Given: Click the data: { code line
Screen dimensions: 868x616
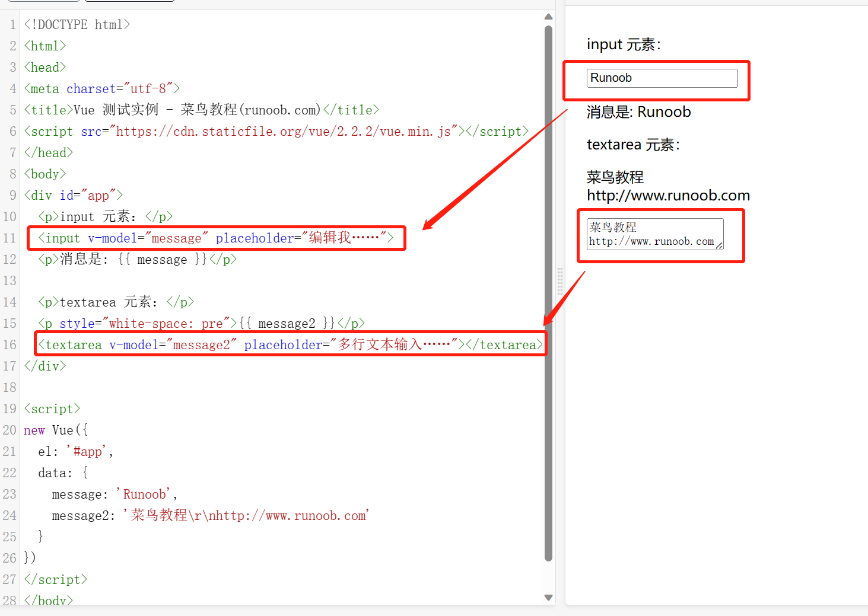Looking at the screenshot, I should (63, 473).
